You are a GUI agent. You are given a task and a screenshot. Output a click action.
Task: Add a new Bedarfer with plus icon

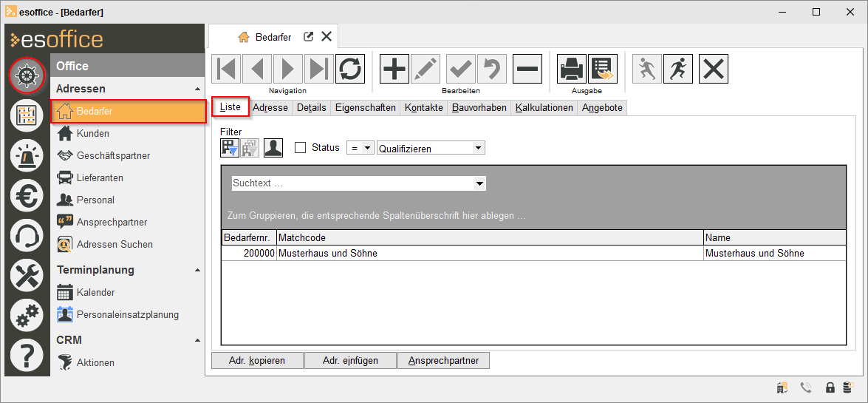click(x=394, y=70)
